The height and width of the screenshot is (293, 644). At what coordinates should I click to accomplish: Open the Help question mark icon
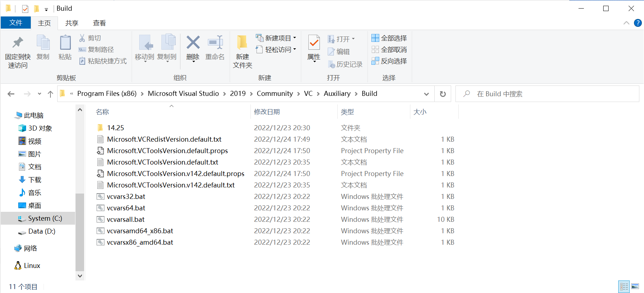[x=638, y=23]
